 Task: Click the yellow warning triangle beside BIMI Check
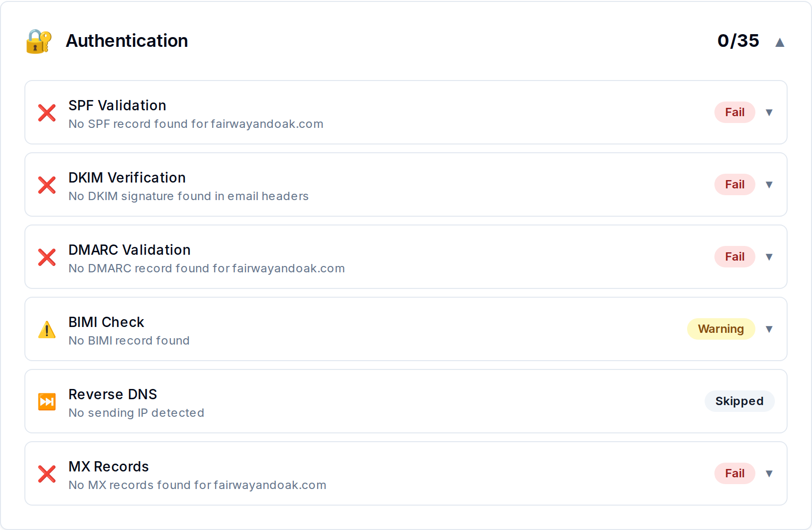tap(47, 329)
